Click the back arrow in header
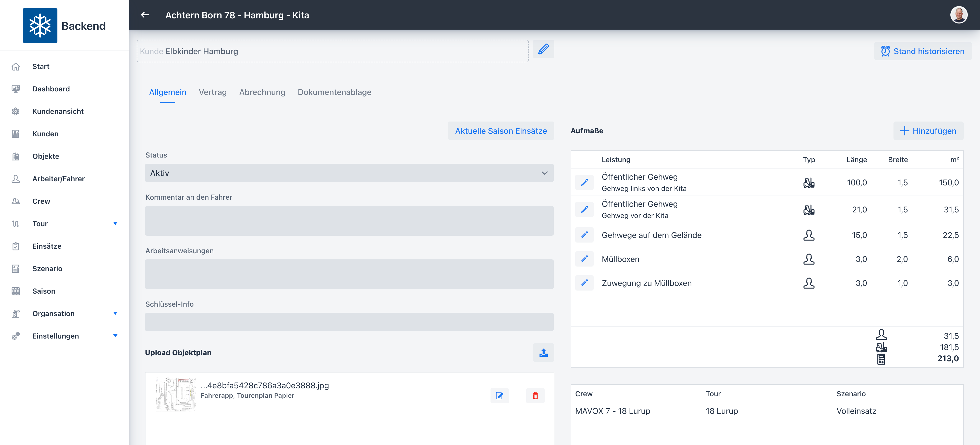 click(145, 15)
